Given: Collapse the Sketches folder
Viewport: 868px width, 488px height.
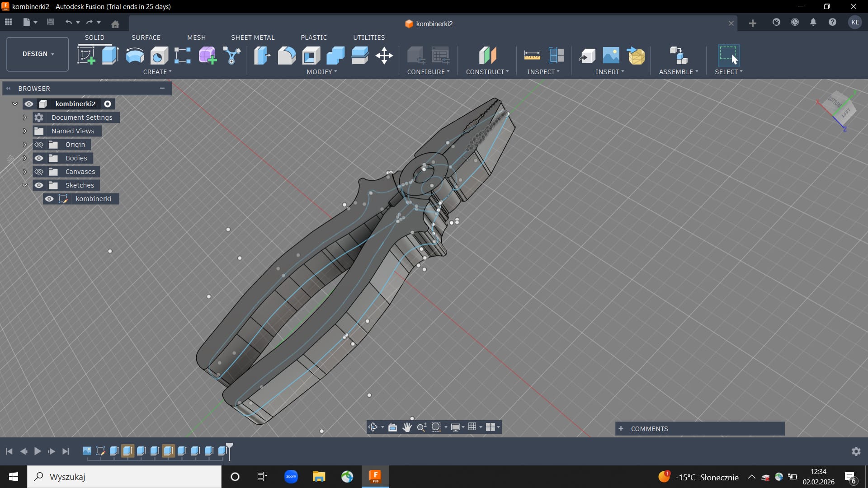Looking at the screenshot, I should (25, 185).
